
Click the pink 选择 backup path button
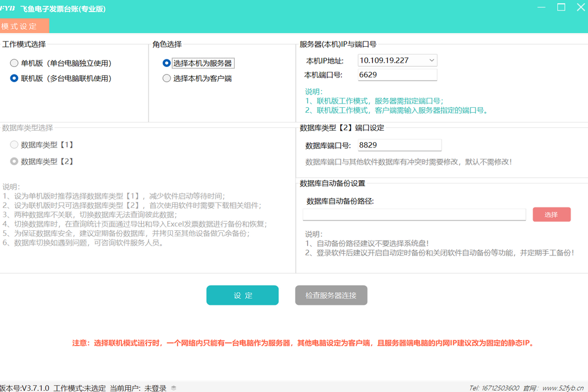pyautogui.click(x=552, y=215)
